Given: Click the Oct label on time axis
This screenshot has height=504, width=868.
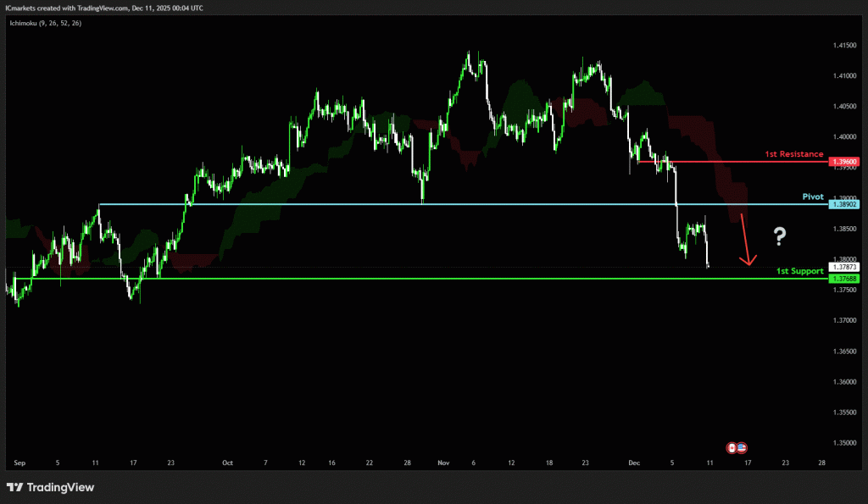Looking at the screenshot, I should click(226, 463).
